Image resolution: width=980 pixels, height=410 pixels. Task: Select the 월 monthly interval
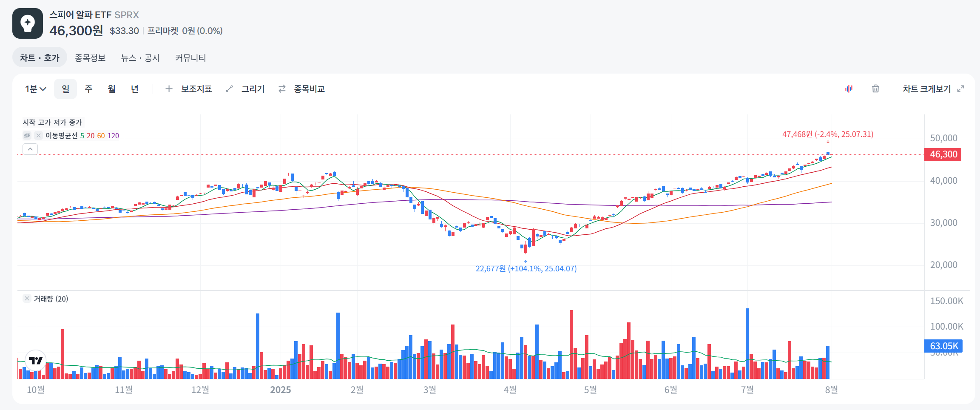(111, 89)
